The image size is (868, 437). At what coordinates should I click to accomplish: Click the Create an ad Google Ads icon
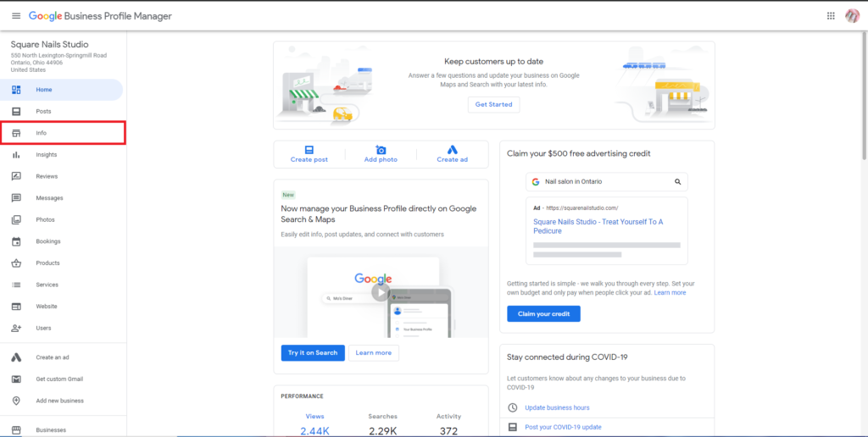(16, 357)
